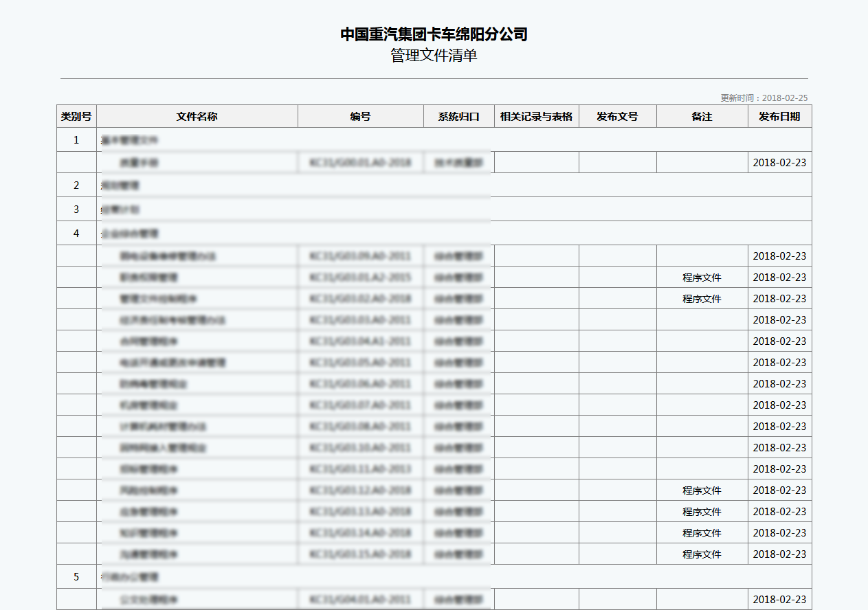This screenshot has height=610, width=868.
Task: Click the 发布日期 column header
Action: click(780, 117)
